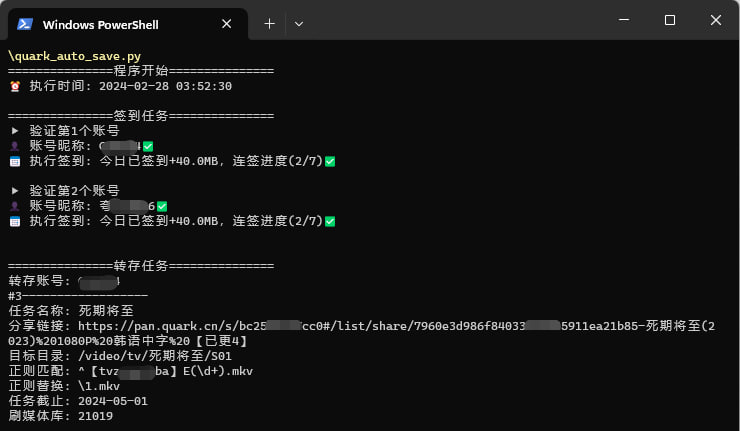
Task: Click green check ending second 连签进度(2/7) line
Action: tap(330, 221)
